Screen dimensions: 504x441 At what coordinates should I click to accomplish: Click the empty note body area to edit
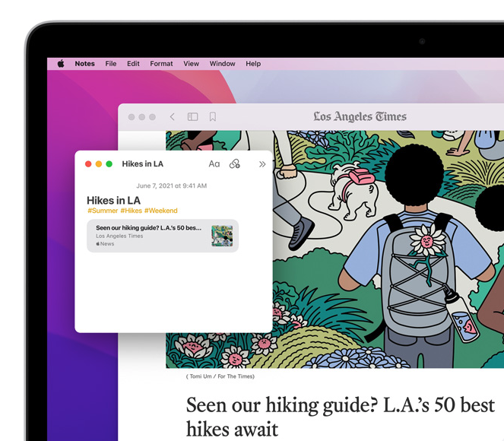pos(173,291)
